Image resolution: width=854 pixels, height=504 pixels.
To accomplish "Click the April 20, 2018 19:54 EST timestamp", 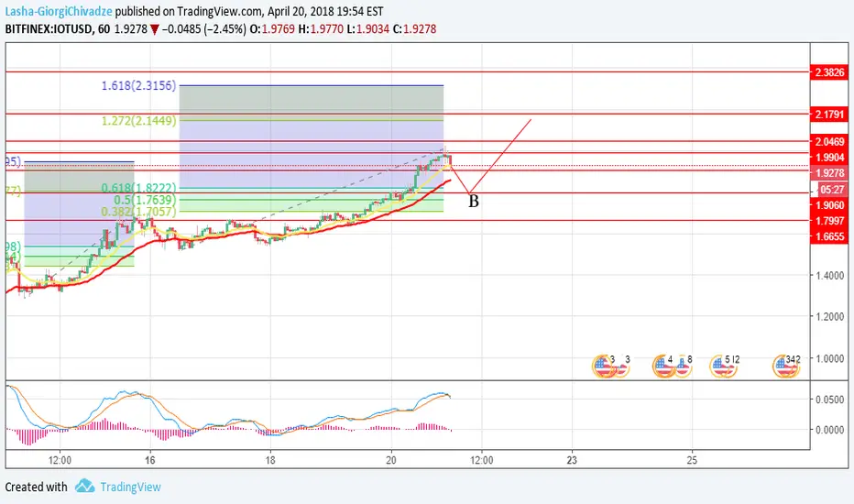I will 325,11.
